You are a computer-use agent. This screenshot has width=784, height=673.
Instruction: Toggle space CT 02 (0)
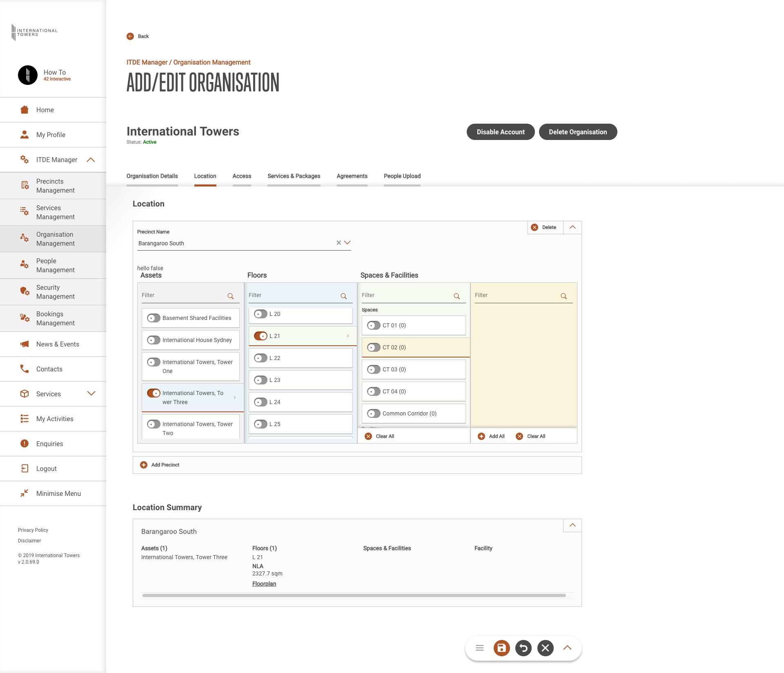tap(374, 347)
